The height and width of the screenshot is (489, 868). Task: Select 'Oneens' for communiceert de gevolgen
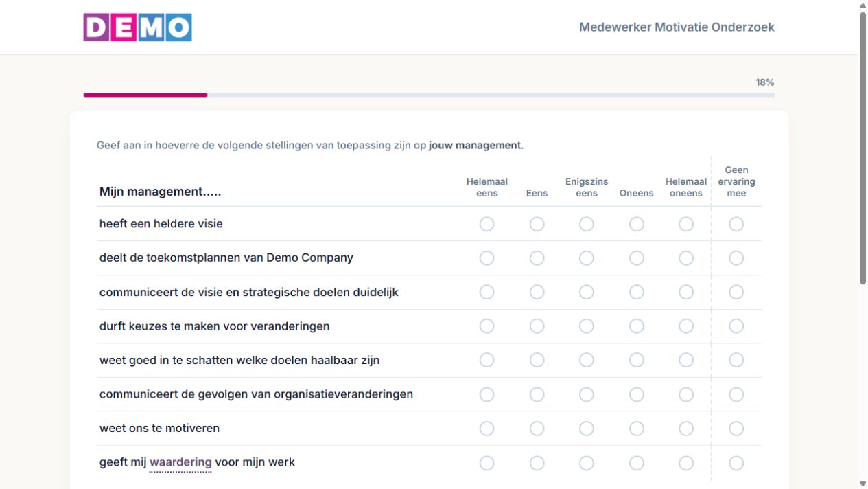(x=637, y=394)
